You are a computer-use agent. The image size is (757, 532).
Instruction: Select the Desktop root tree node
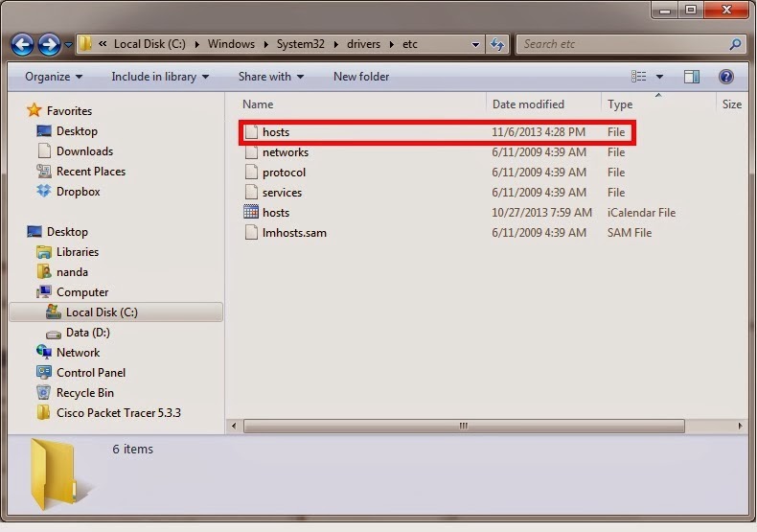[57, 232]
